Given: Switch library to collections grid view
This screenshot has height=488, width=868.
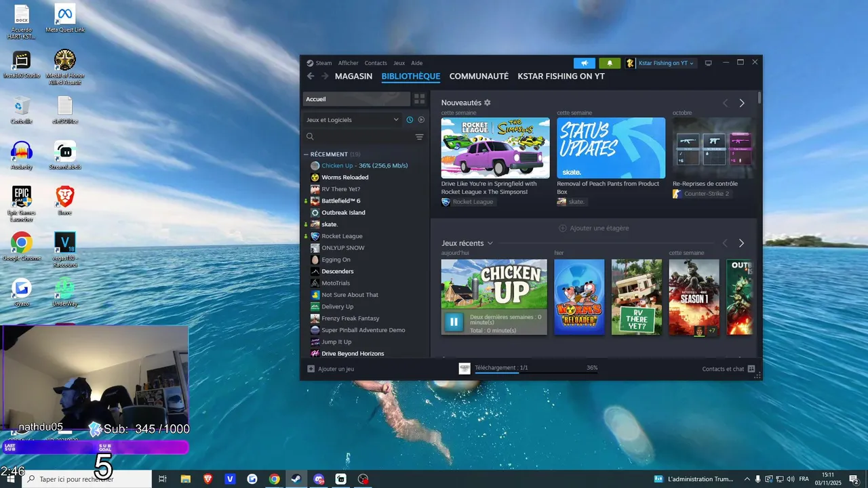Looking at the screenshot, I should click(419, 99).
